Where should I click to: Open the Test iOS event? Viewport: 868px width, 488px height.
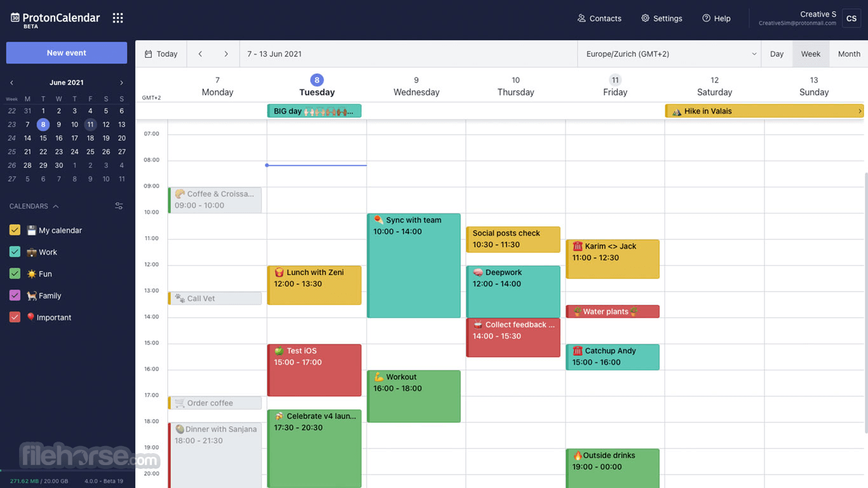tap(314, 370)
